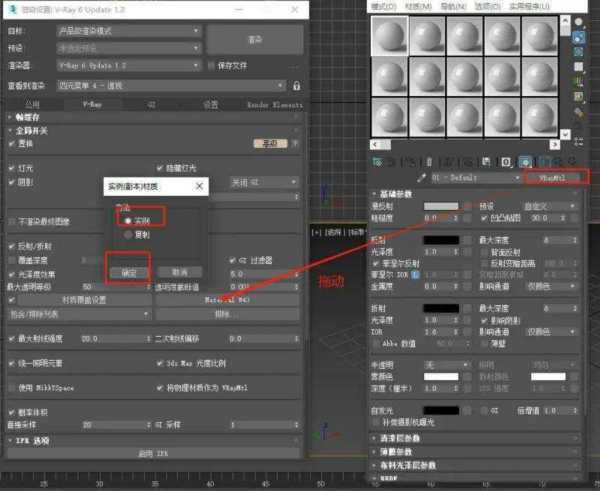Click Cancel (取消) in the instance dialog
Screen dimensions: 600x491
click(179, 272)
